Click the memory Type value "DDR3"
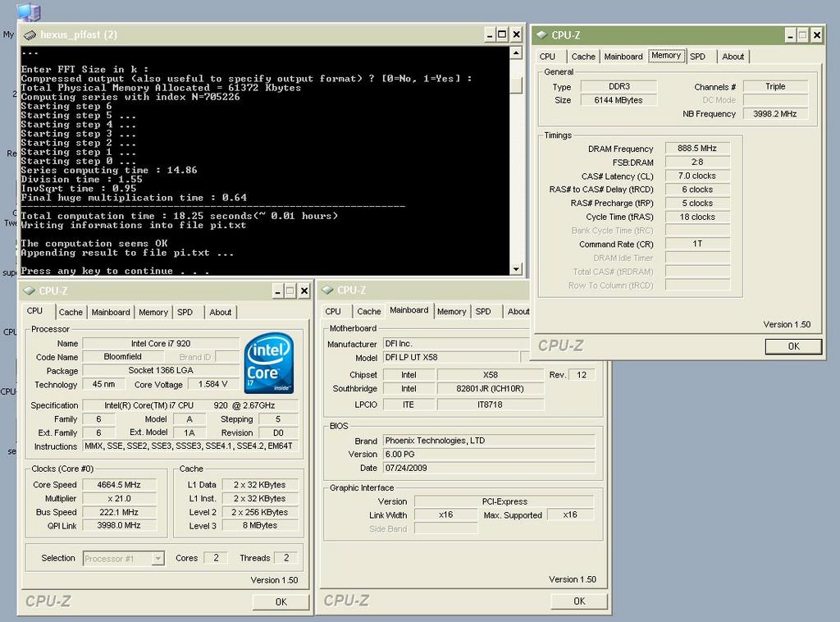The image size is (840, 622). click(x=619, y=86)
